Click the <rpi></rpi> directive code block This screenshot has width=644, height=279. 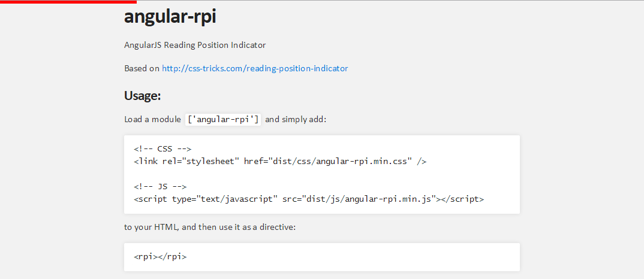(322, 257)
